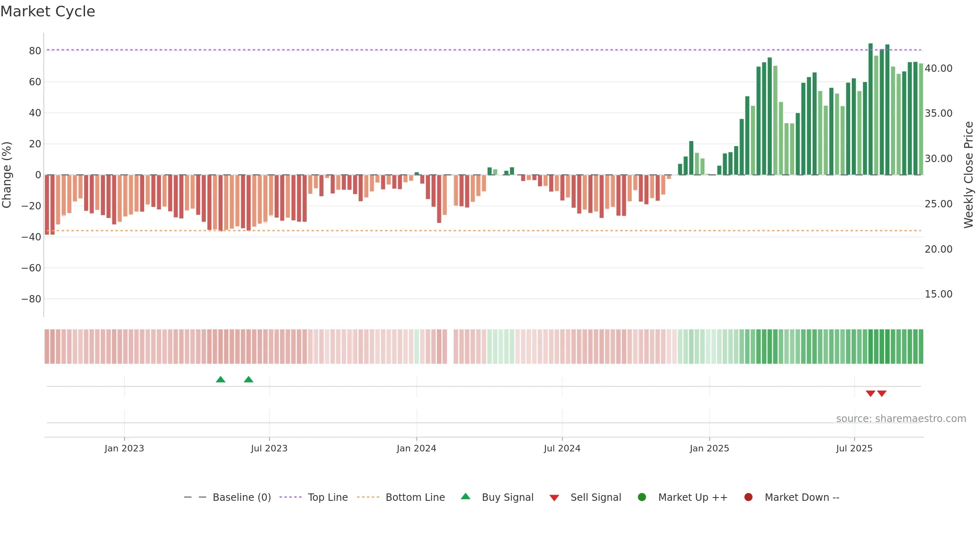This screenshot has width=980, height=551.
Task: Click the Jul 2023 axis label
Action: pos(269,448)
